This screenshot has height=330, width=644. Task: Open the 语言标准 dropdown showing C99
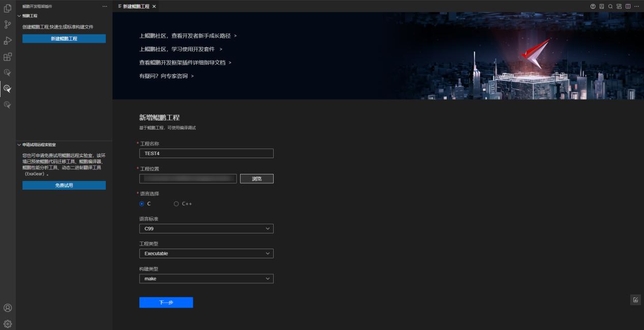pos(206,228)
